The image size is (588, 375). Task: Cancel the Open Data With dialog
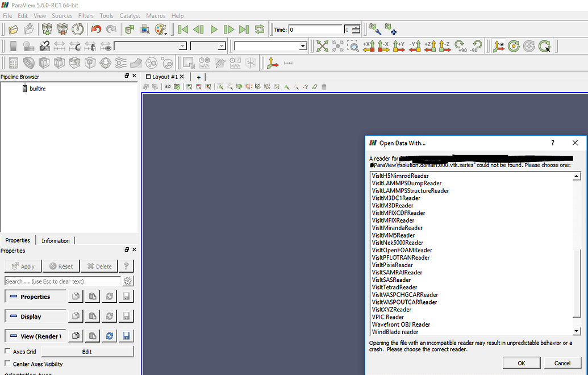(x=562, y=363)
